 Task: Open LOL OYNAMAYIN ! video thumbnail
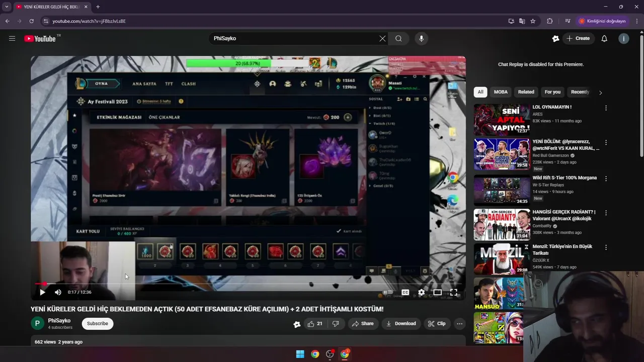(x=502, y=120)
